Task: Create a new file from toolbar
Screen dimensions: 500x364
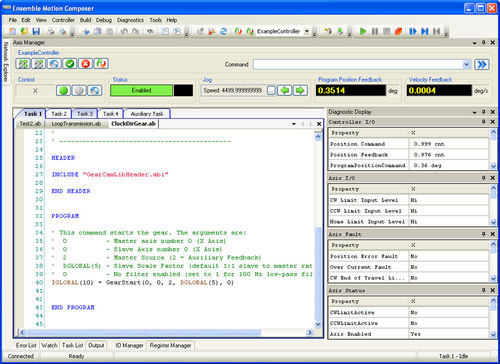Action: coord(12,31)
